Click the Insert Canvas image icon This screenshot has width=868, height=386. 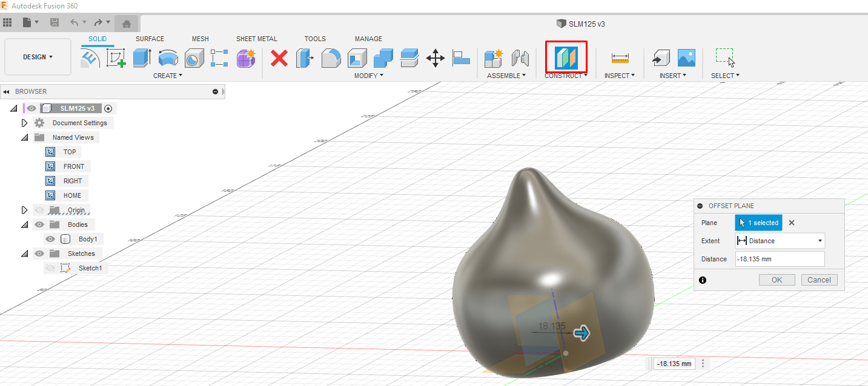[686, 59]
